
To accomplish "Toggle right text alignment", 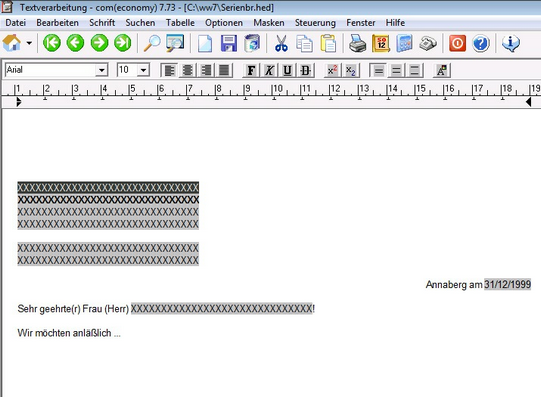I will coord(206,71).
